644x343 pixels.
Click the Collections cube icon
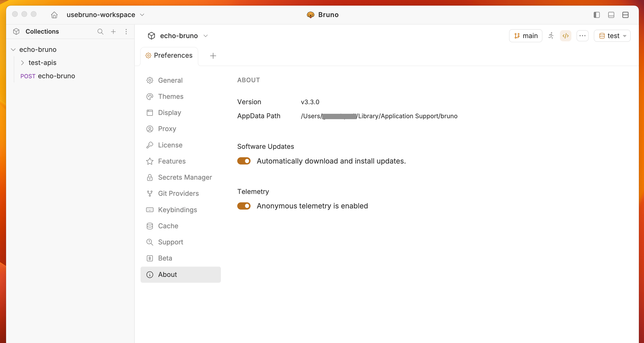pos(16,32)
